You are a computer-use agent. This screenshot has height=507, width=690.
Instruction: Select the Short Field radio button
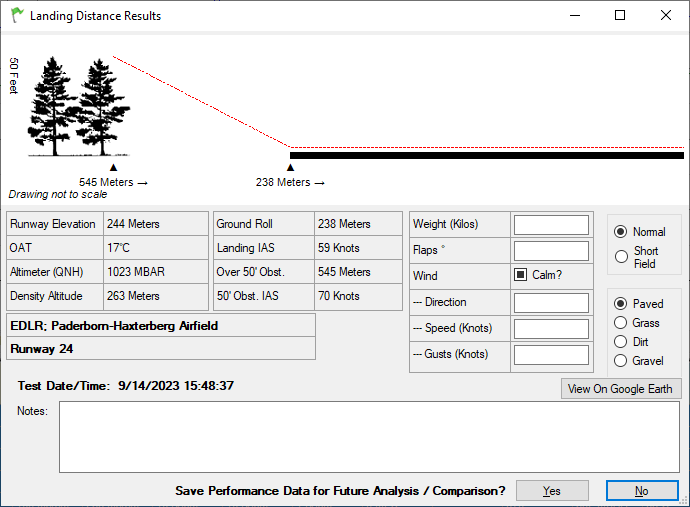621,257
